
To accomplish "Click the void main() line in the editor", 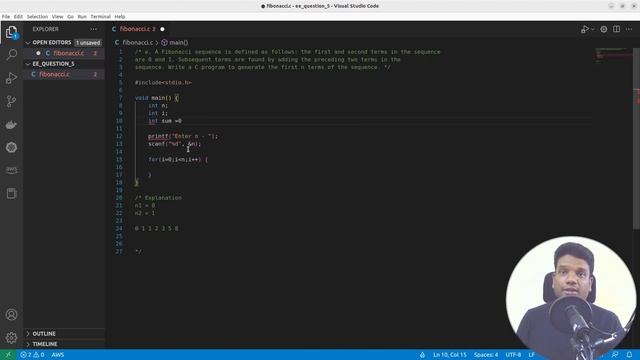I will [x=156, y=98].
